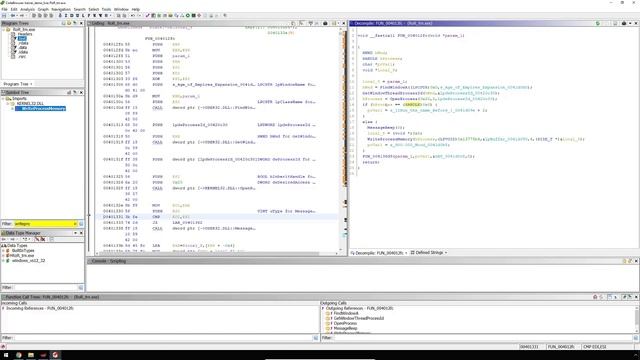Screen dimensions: 640x360
Task: Select OpenProcess in Outgoing Calls
Action: tap(345, 323)
